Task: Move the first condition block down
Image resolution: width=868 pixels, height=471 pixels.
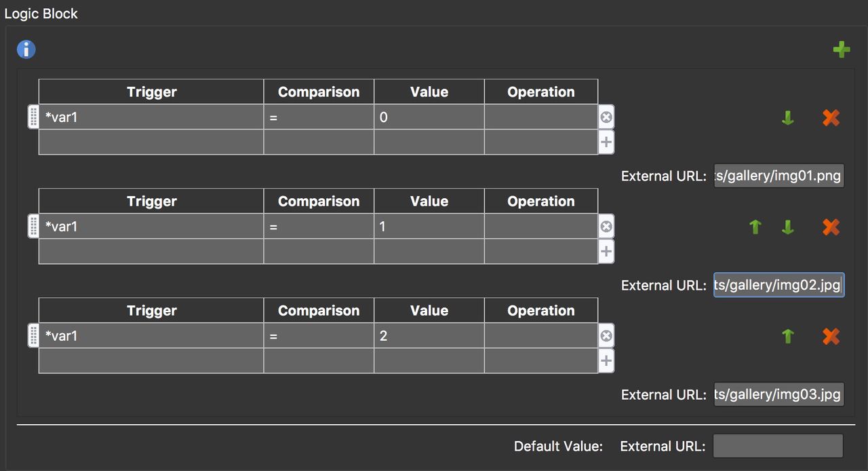Action: (787, 117)
